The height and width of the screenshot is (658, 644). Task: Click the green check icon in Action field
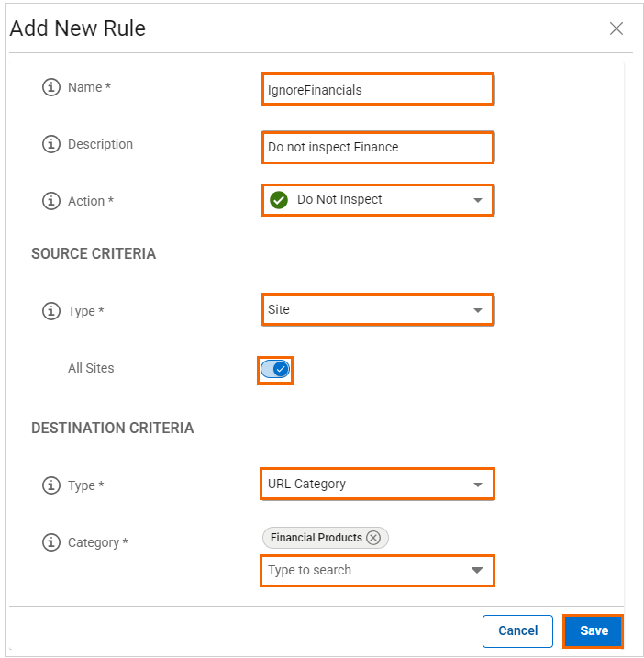click(x=279, y=200)
